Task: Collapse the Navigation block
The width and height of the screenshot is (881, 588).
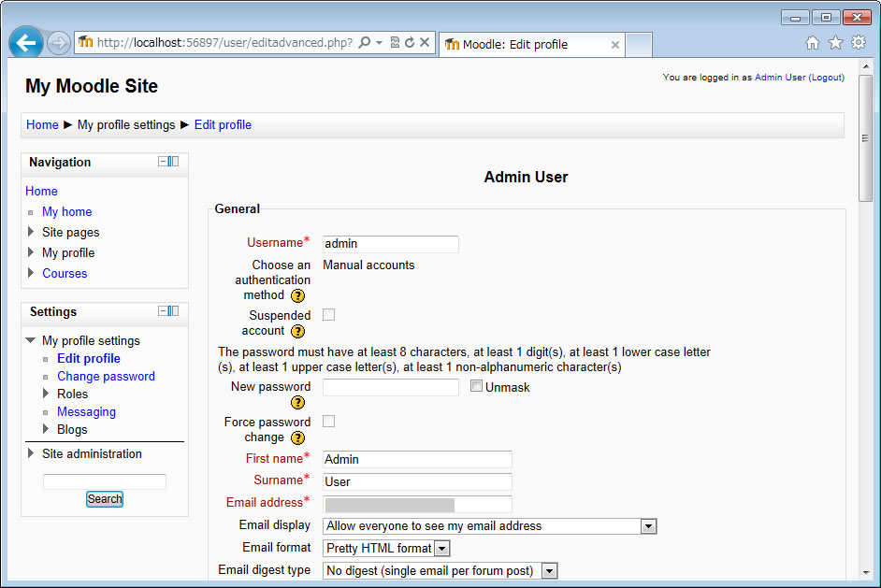Action: click(x=163, y=162)
